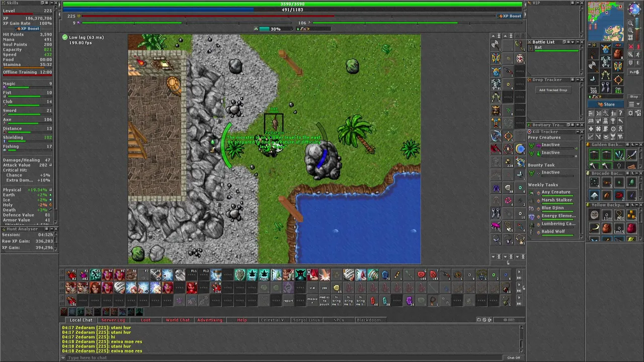Open the Store
644x362 pixels.
[606, 104]
